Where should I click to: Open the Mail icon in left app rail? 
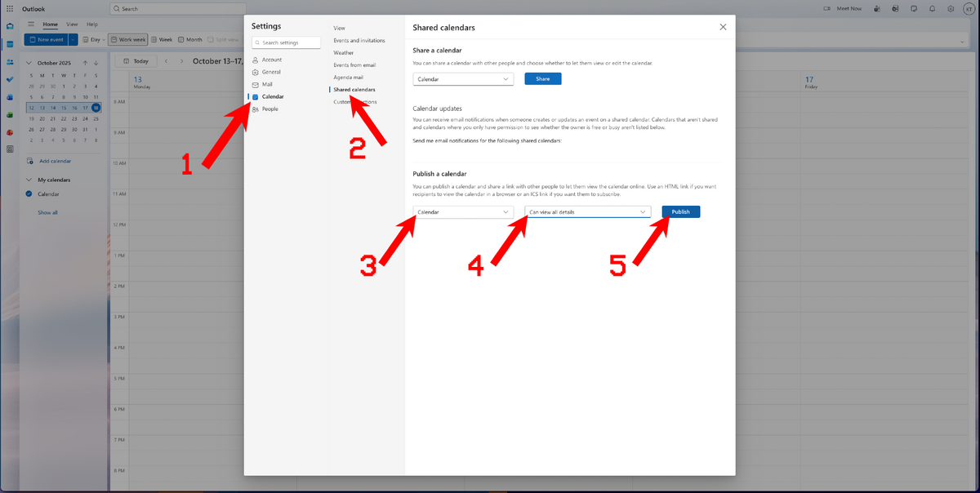10,26
